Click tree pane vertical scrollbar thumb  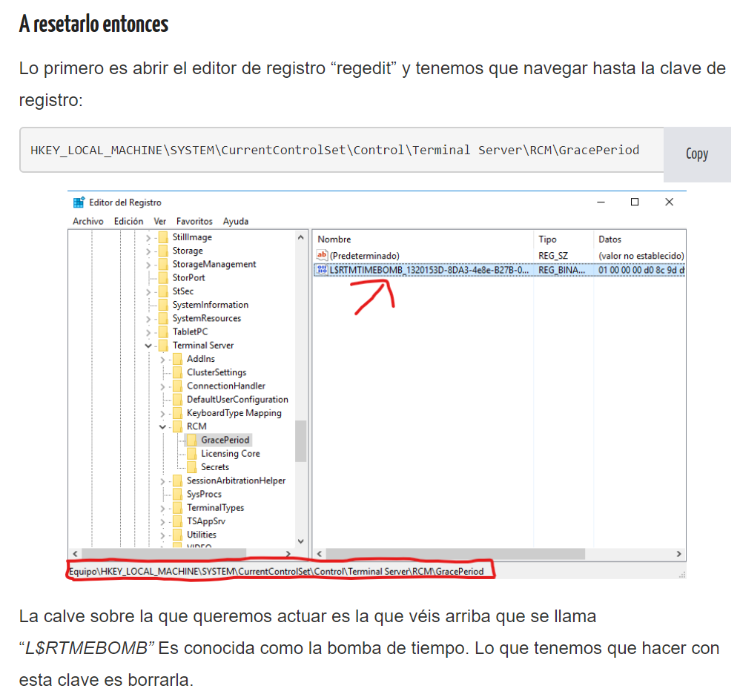[x=300, y=441]
